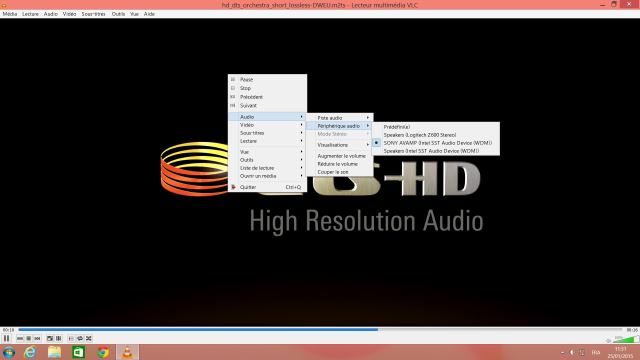Open the Sous-titres menu in menu bar
Image resolution: width=640 pixels, height=360 pixels.
tap(93, 14)
